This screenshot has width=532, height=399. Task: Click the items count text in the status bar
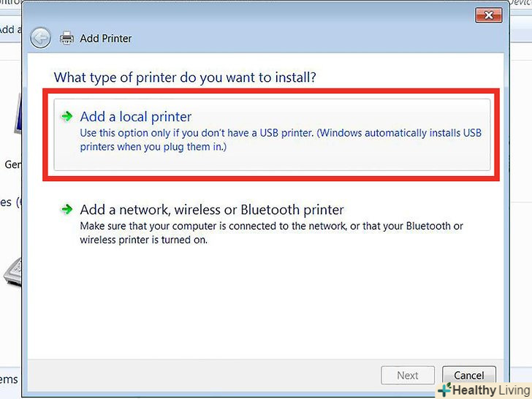pos(9,379)
